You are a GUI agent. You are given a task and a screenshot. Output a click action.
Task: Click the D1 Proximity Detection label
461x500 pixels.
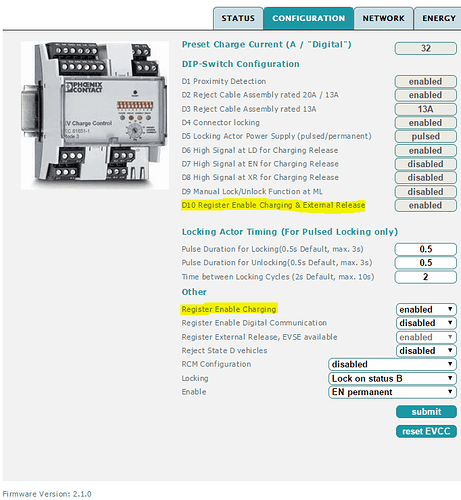tap(224, 81)
